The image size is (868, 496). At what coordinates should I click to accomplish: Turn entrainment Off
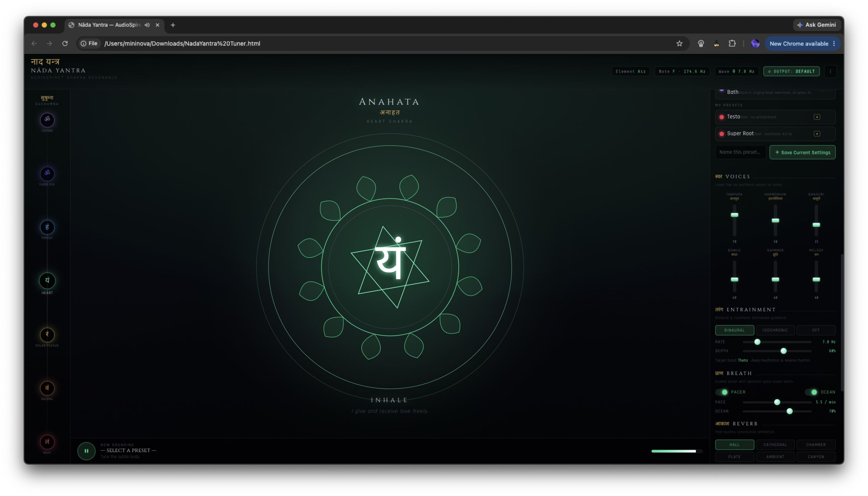point(816,330)
